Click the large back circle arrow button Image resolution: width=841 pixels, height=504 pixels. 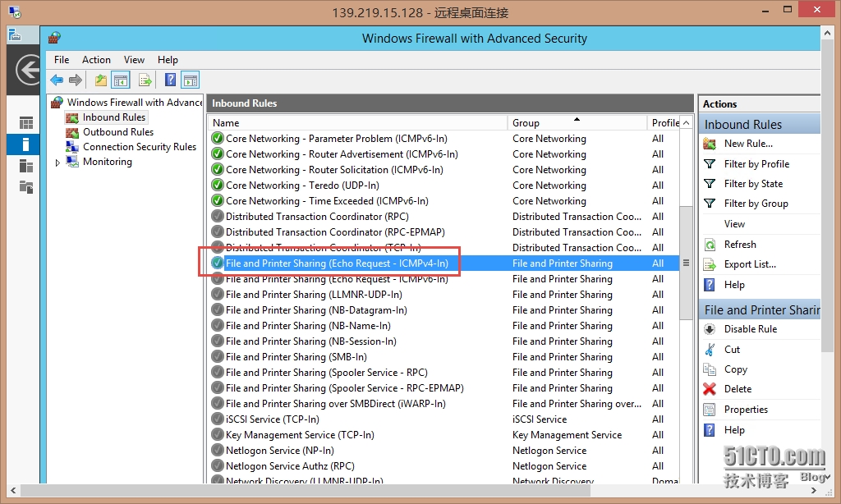pyautogui.click(x=28, y=70)
